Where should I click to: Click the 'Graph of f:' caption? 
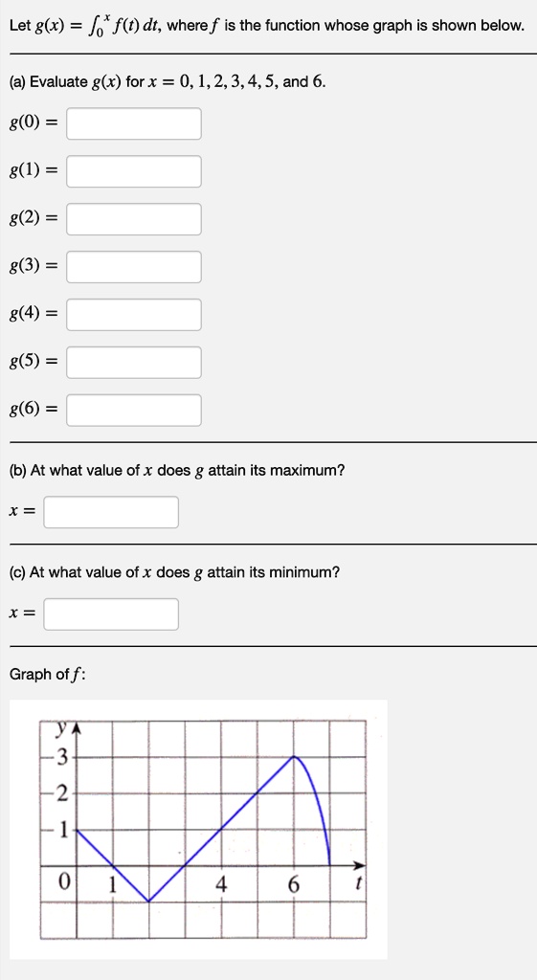pos(48,675)
